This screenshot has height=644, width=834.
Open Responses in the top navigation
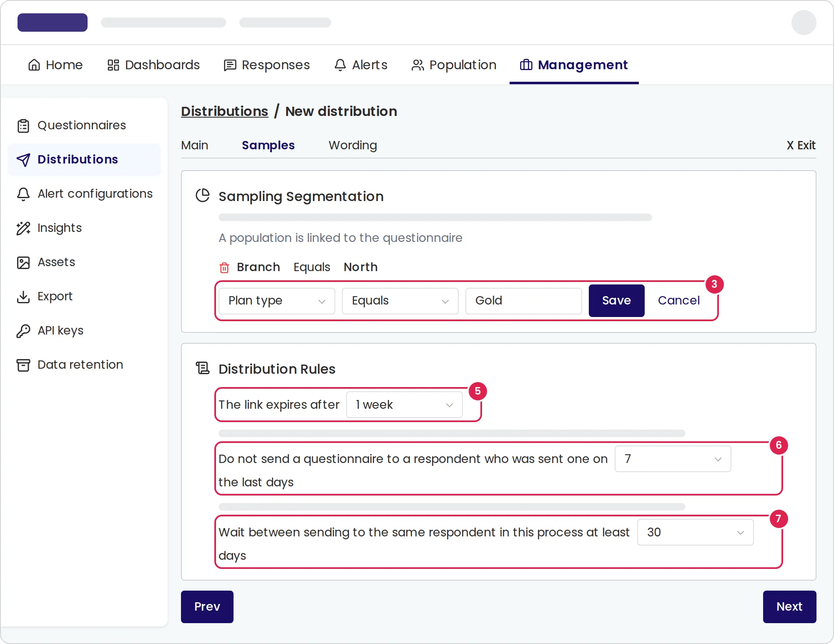267,65
